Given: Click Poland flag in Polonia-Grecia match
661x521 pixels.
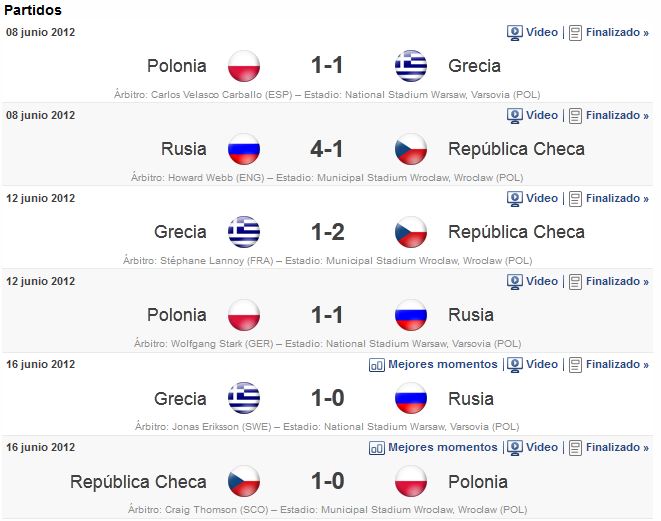Looking at the screenshot, I should [244, 66].
